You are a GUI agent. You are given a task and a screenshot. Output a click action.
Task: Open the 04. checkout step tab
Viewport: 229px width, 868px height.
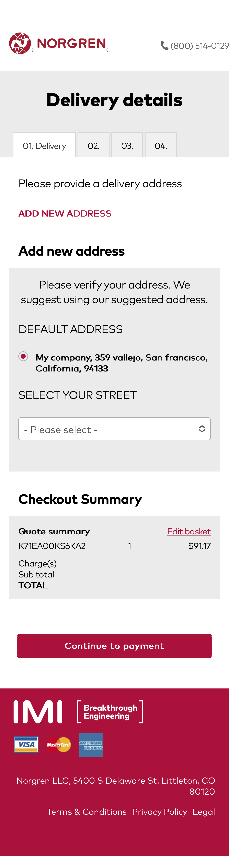pos(161,145)
